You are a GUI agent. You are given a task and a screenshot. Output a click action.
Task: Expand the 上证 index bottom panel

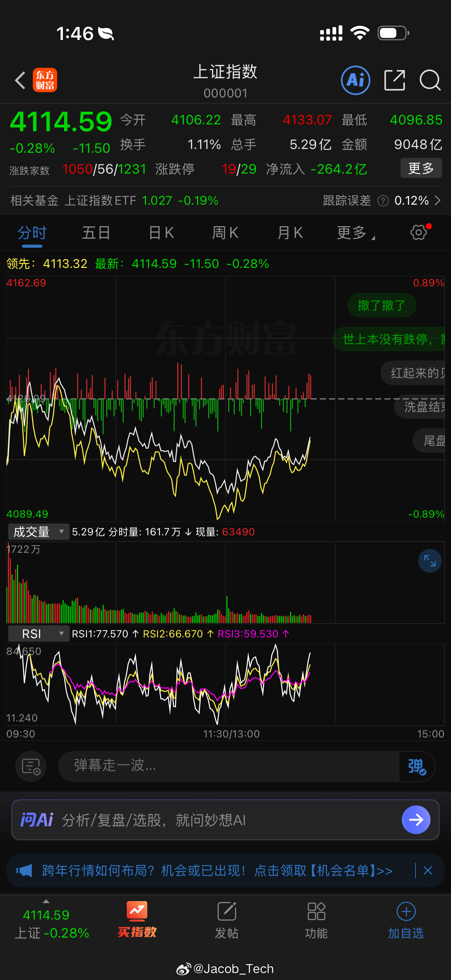click(x=46, y=920)
